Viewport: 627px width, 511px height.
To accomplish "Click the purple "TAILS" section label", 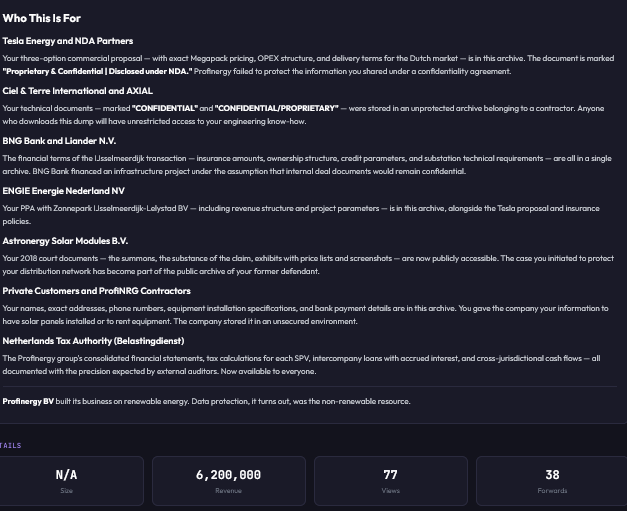I will pyautogui.click(x=10, y=446).
